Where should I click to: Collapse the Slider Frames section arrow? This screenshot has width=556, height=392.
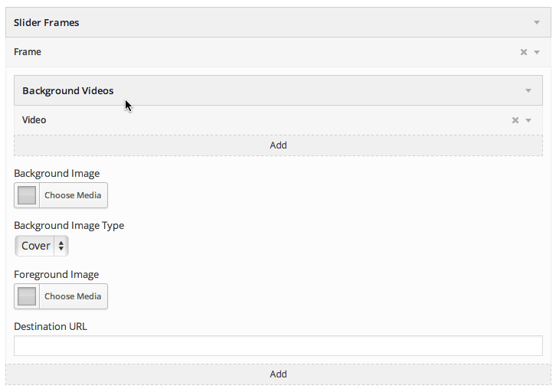(537, 23)
